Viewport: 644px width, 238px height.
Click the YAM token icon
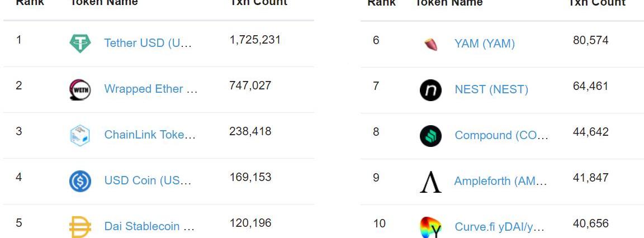click(x=430, y=44)
